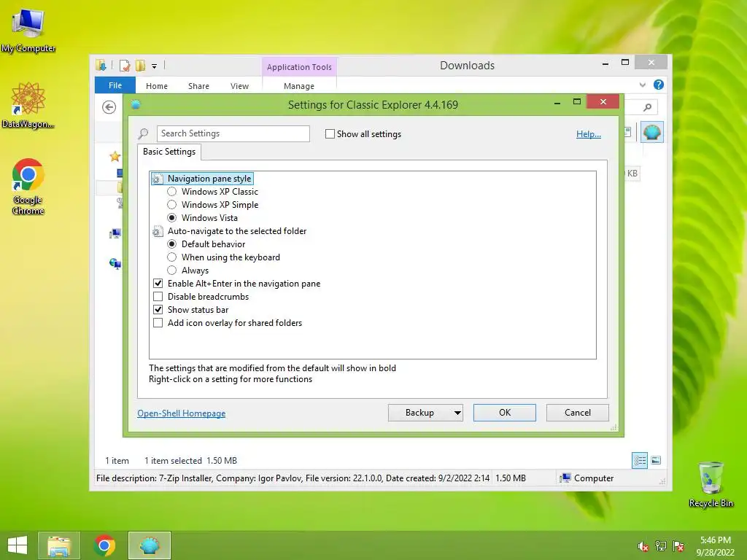Viewport: 747px width, 560px height.
Task: Launch Google Chrome from the desktop
Action: (x=28, y=186)
